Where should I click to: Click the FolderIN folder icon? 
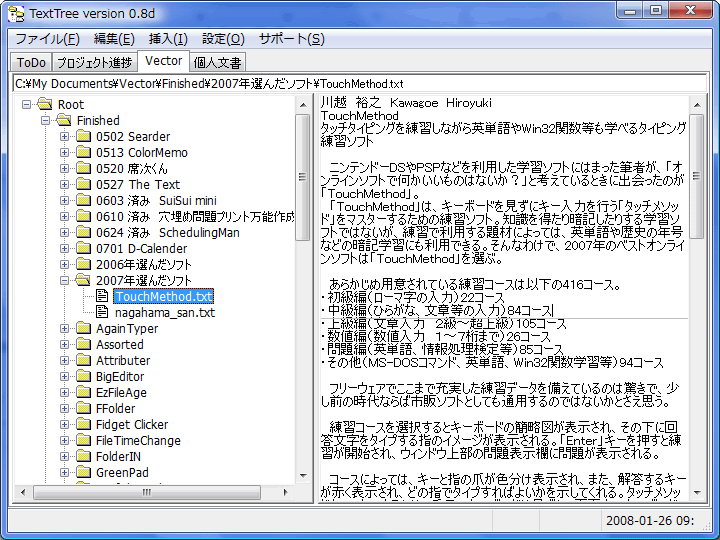(x=83, y=456)
